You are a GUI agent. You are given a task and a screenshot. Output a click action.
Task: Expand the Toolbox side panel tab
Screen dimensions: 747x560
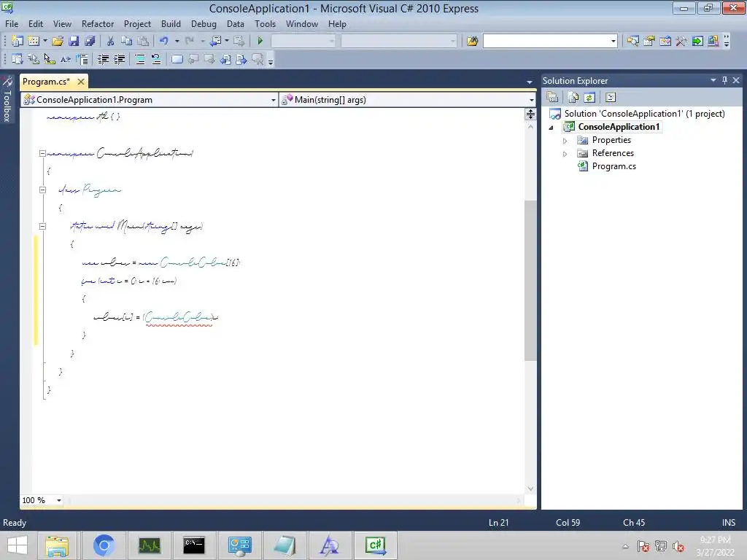[7, 99]
